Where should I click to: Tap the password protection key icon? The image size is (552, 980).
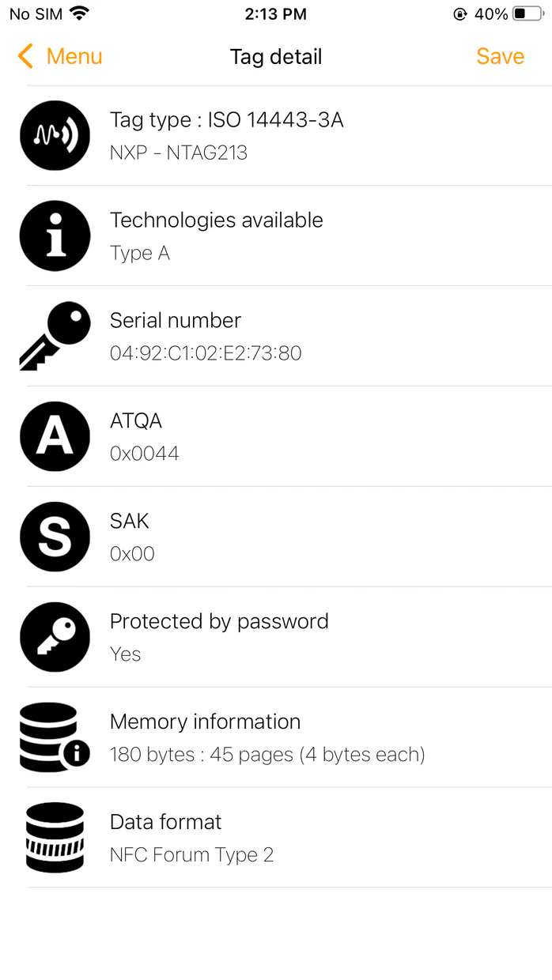pyautogui.click(x=55, y=637)
